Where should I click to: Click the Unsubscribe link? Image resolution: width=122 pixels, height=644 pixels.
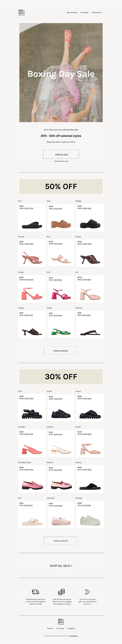[74, 636]
